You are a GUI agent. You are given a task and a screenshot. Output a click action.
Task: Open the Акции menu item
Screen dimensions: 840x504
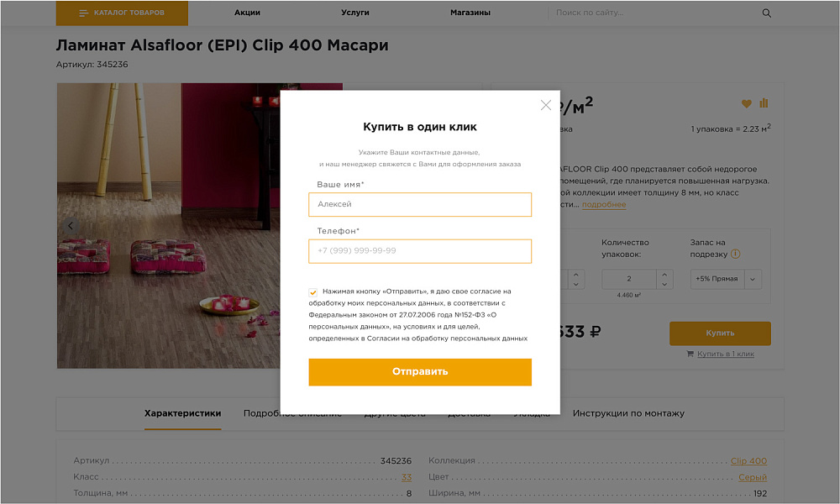[x=246, y=13]
